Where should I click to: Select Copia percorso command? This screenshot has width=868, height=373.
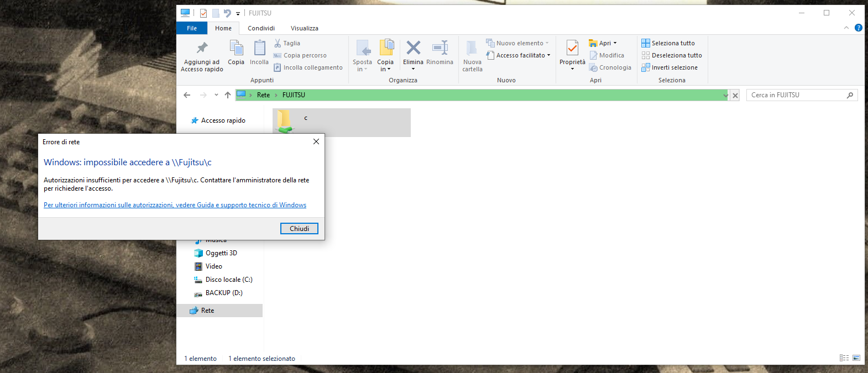300,55
